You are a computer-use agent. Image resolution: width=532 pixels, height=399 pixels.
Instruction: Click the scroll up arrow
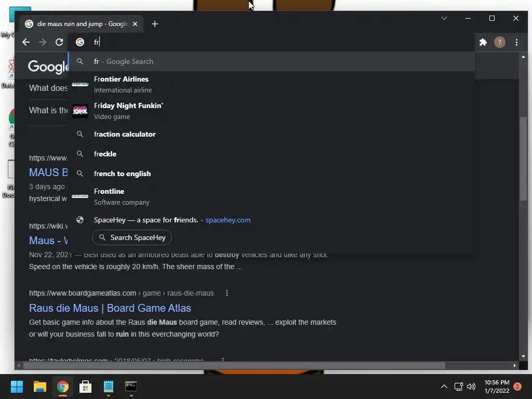click(523, 57)
